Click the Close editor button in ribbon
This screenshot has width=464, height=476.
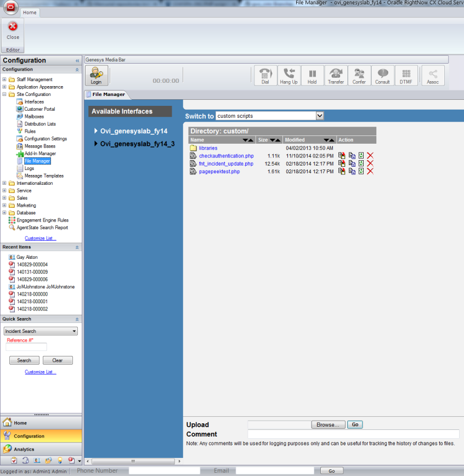click(x=13, y=30)
